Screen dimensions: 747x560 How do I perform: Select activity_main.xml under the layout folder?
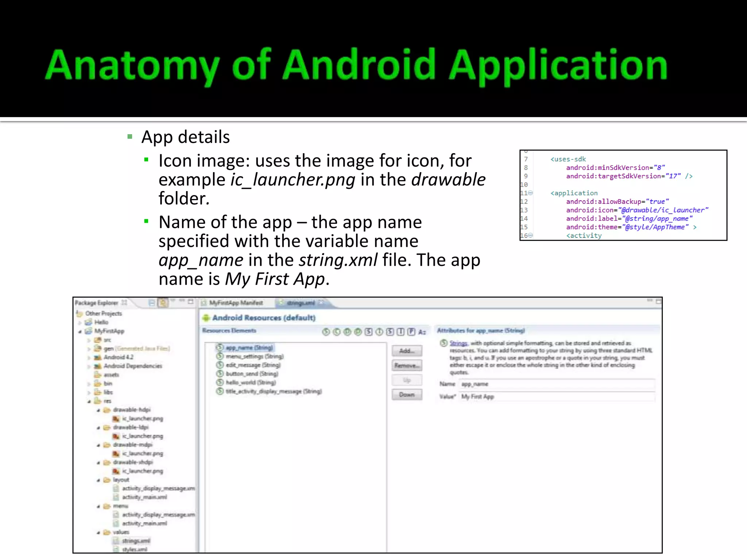coord(144,498)
